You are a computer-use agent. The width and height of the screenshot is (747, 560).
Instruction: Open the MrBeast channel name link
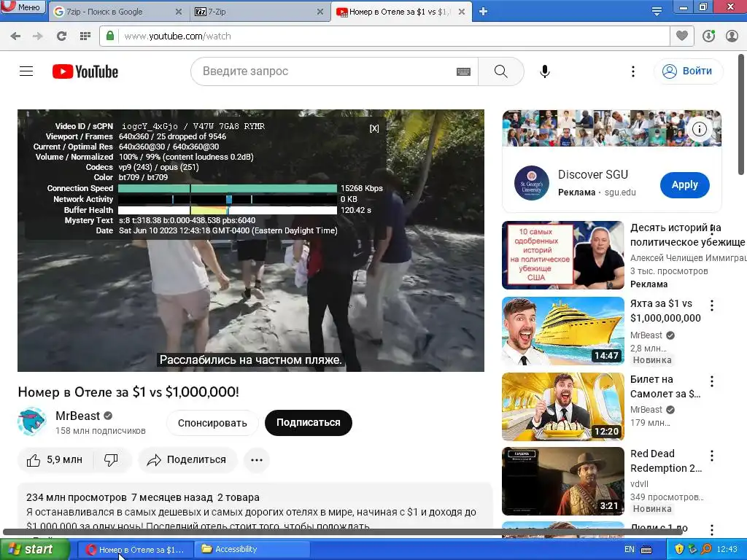coord(77,416)
